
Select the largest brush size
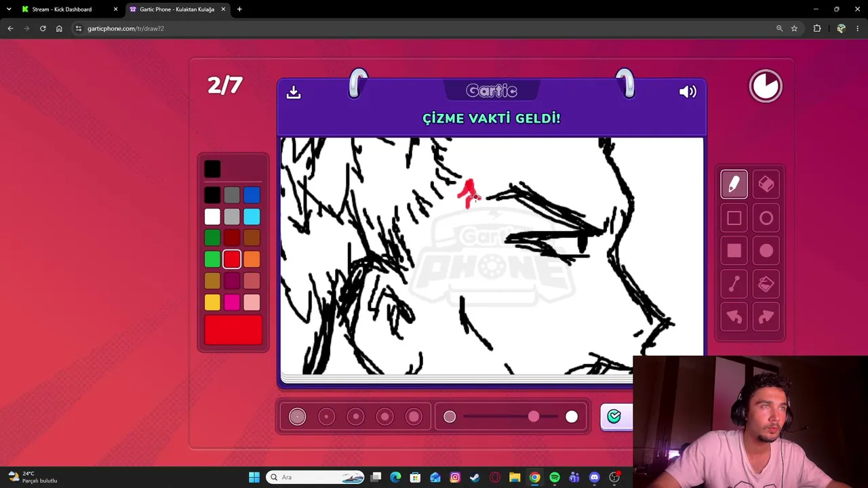(x=414, y=417)
